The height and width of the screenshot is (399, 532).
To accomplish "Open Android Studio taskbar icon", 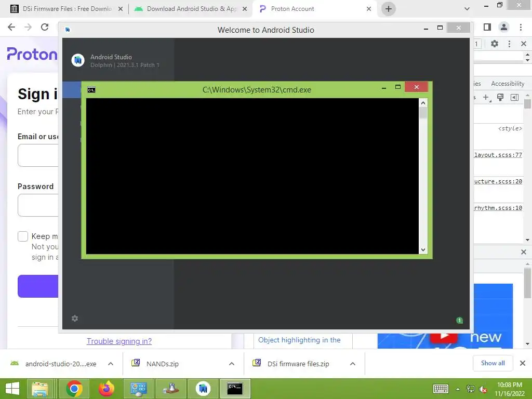I will 203,389.
